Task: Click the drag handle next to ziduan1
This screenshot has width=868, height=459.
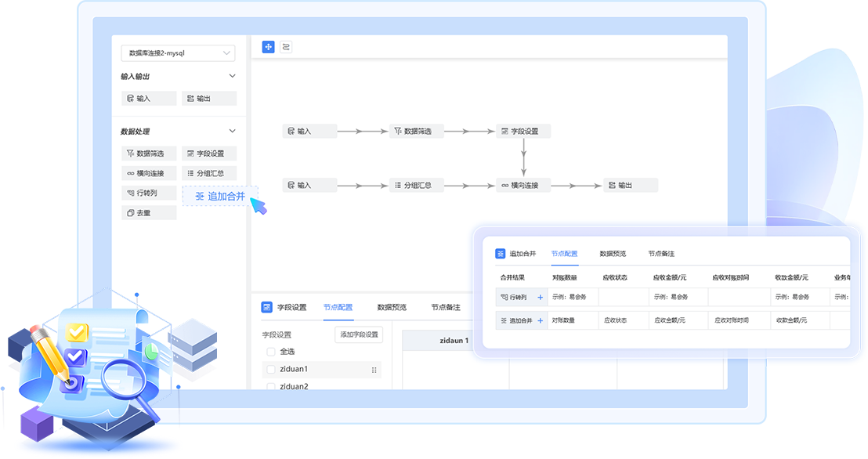Action: [x=374, y=370]
